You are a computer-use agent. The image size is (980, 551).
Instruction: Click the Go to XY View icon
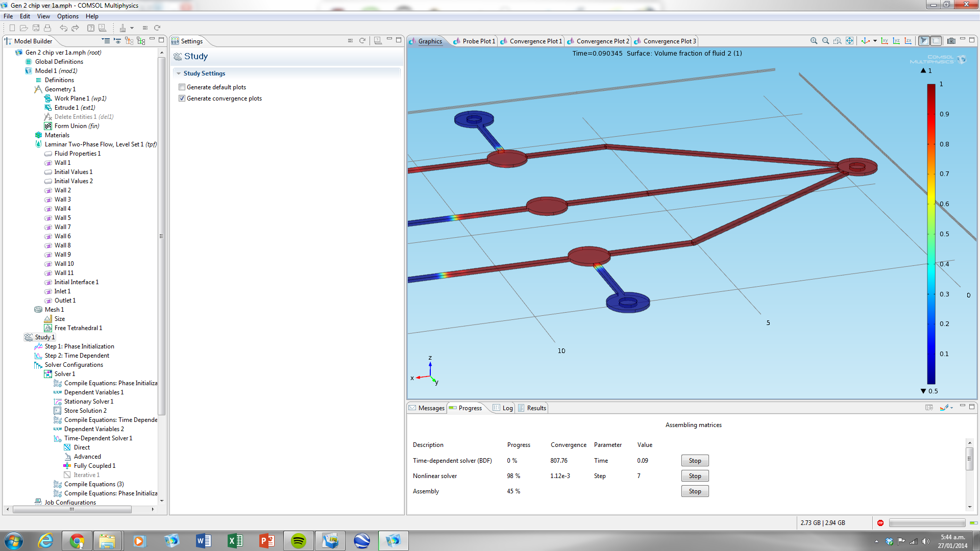click(885, 41)
